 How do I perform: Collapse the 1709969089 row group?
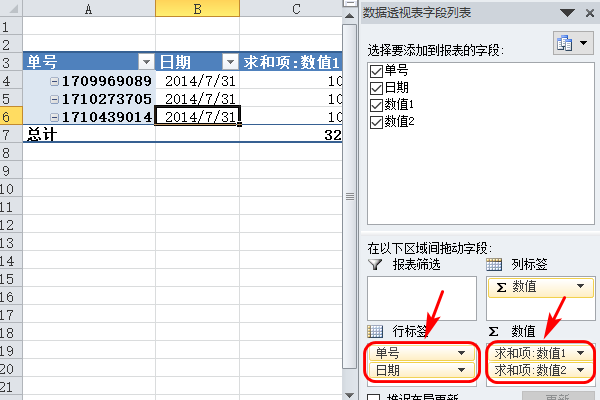[x=55, y=81]
